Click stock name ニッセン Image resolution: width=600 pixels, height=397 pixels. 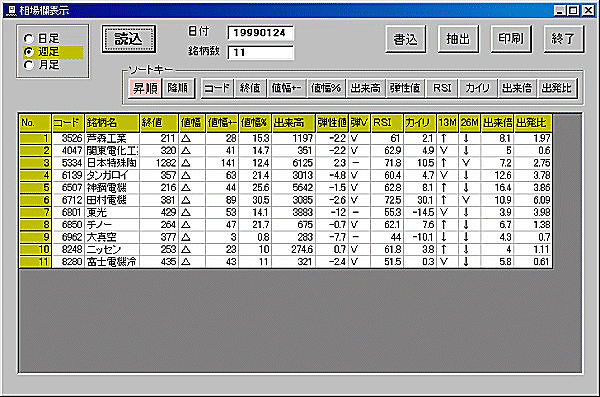coord(112,250)
